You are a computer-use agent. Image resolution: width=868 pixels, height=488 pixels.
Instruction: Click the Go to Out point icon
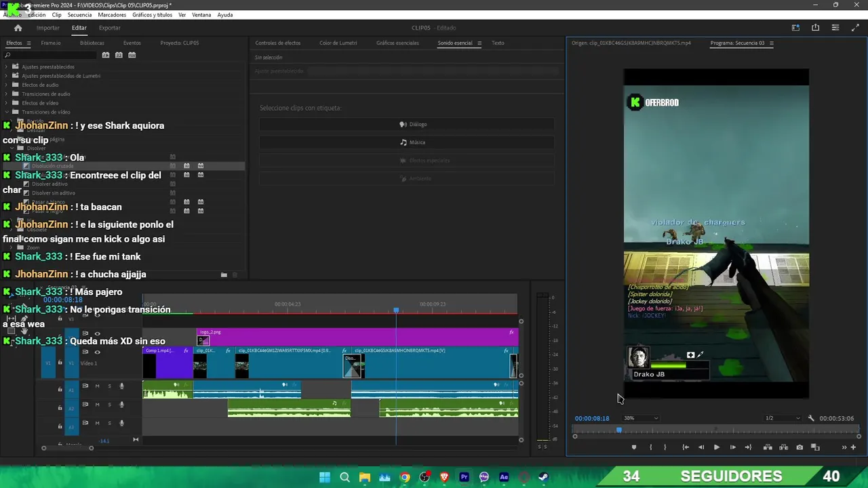click(748, 447)
